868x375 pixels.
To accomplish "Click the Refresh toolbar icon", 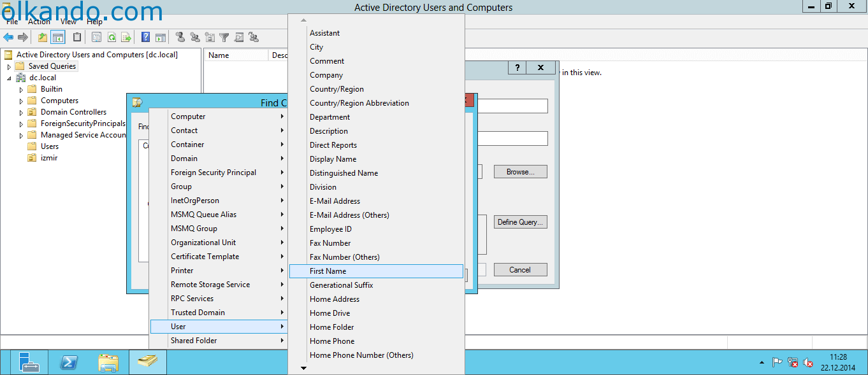I will (x=112, y=38).
